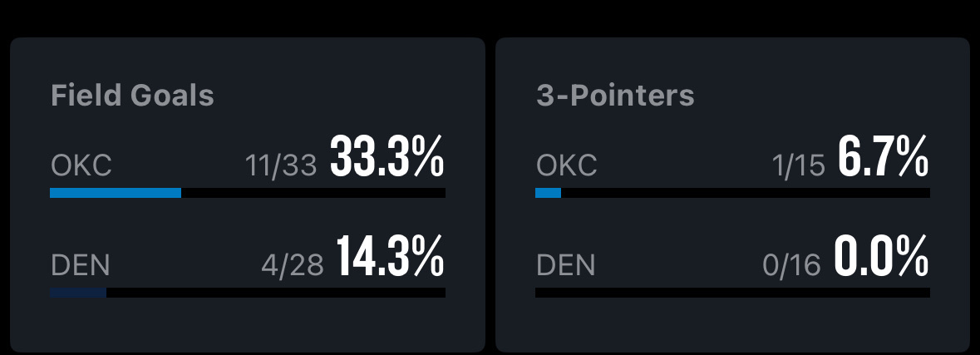This screenshot has height=355, width=980.
Task: Tap the 0.0% three-point percentage
Action: [x=881, y=257]
